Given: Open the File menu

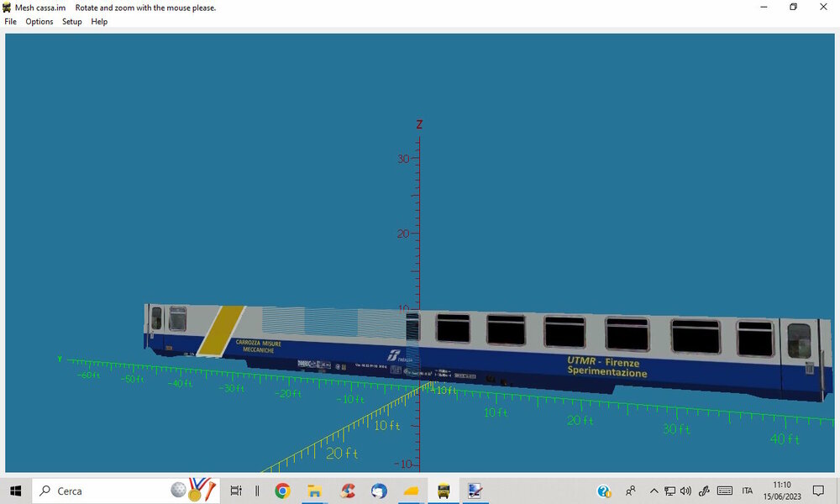Looking at the screenshot, I should 10,22.
